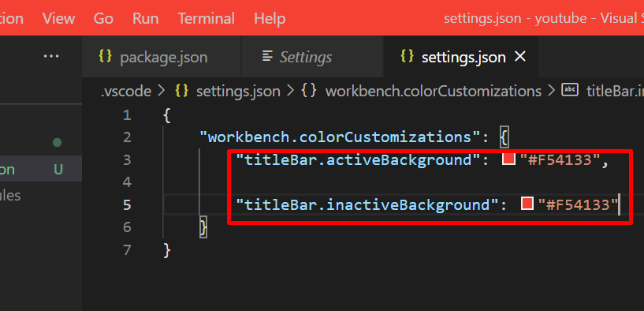Click line number 4 in the gutter

coord(127,182)
